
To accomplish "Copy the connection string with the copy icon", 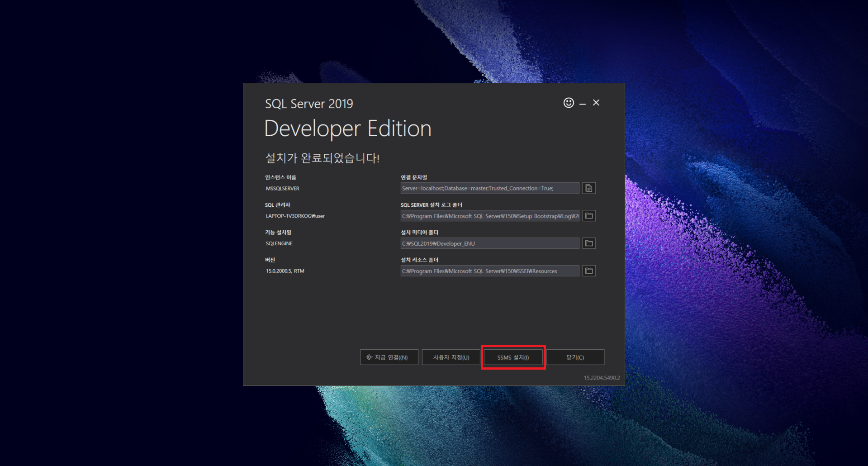I will (x=589, y=188).
